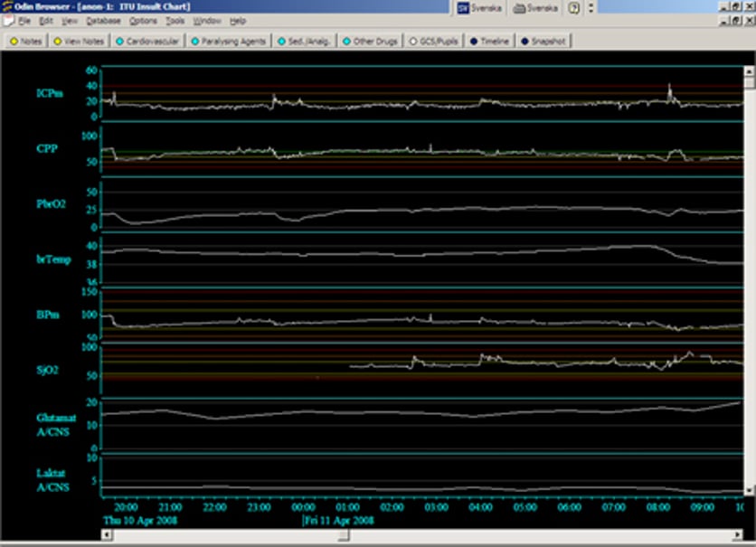Open the Database menu

[x=103, y=20]
